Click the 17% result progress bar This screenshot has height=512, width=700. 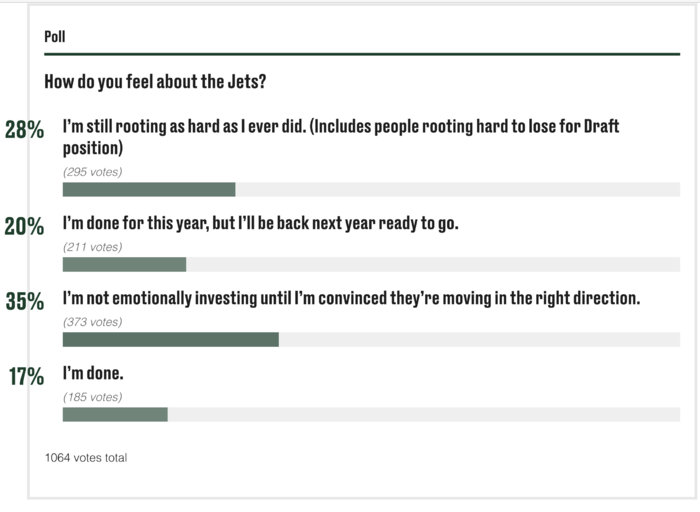point(371,414)
